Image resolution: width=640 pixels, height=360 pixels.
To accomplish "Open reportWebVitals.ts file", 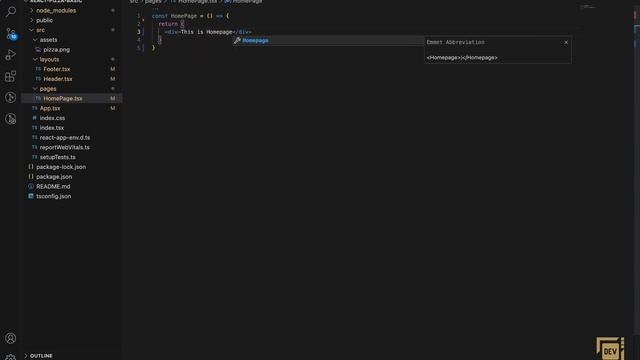I will 64,148.
